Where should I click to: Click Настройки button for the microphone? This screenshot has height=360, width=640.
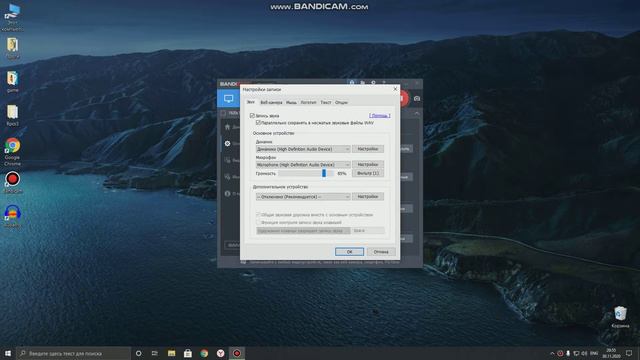click(368, 164)
